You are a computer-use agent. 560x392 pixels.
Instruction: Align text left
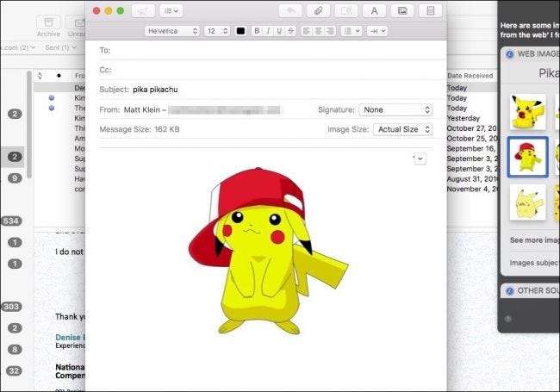(x=307, y=31)
